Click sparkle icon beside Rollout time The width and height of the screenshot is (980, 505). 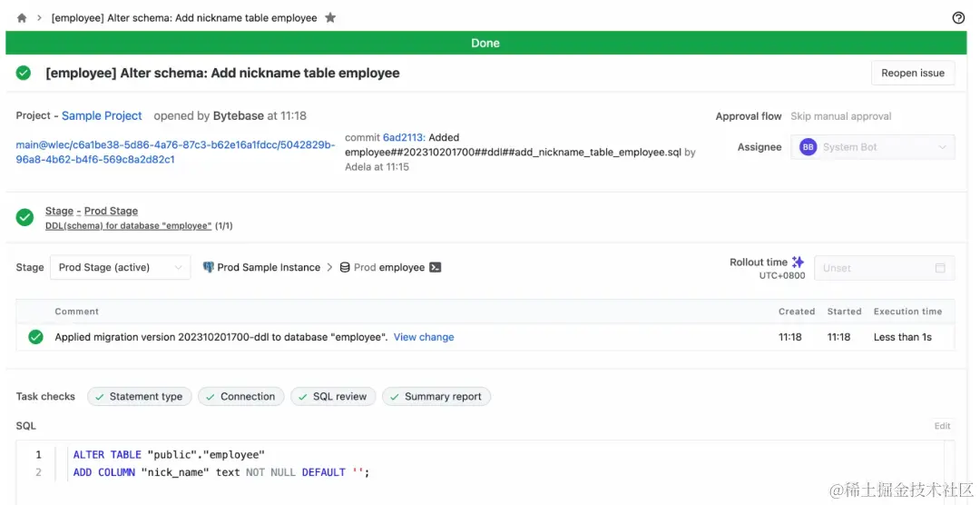pyautogui.click(x=799, y=262)
